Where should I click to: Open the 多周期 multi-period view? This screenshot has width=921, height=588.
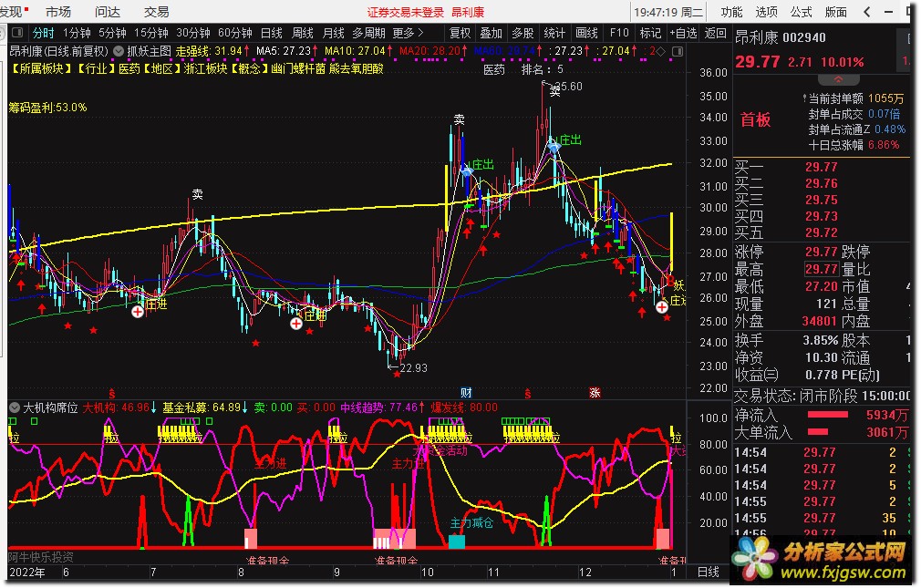tap(369, 33)
